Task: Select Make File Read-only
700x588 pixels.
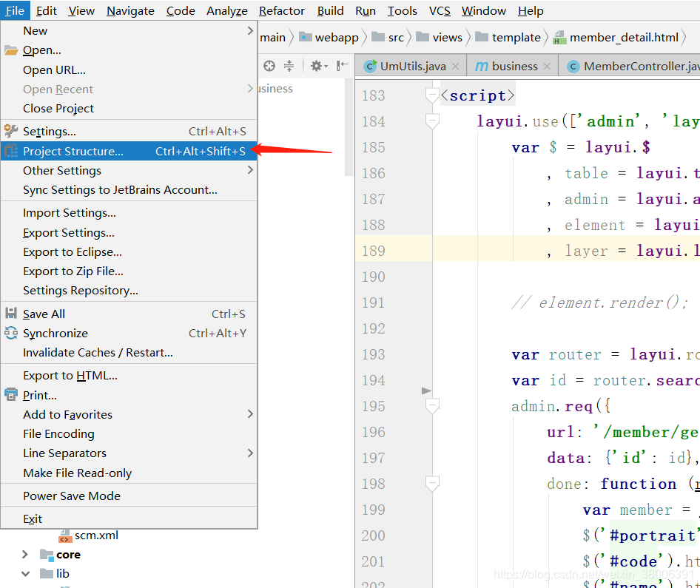Action: pos(129,473)
